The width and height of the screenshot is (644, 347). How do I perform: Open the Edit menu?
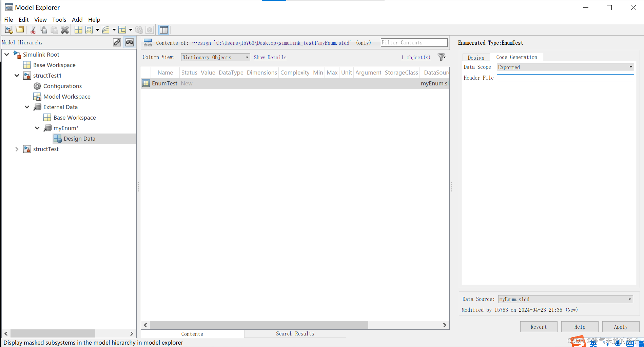[x=24, y=20]
